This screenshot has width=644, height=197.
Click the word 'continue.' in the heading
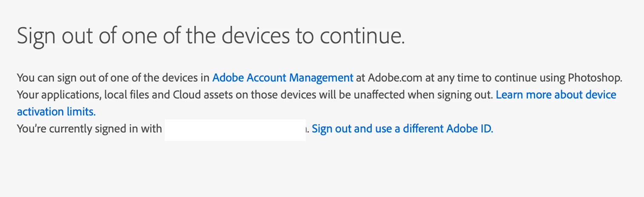point(362,37)
